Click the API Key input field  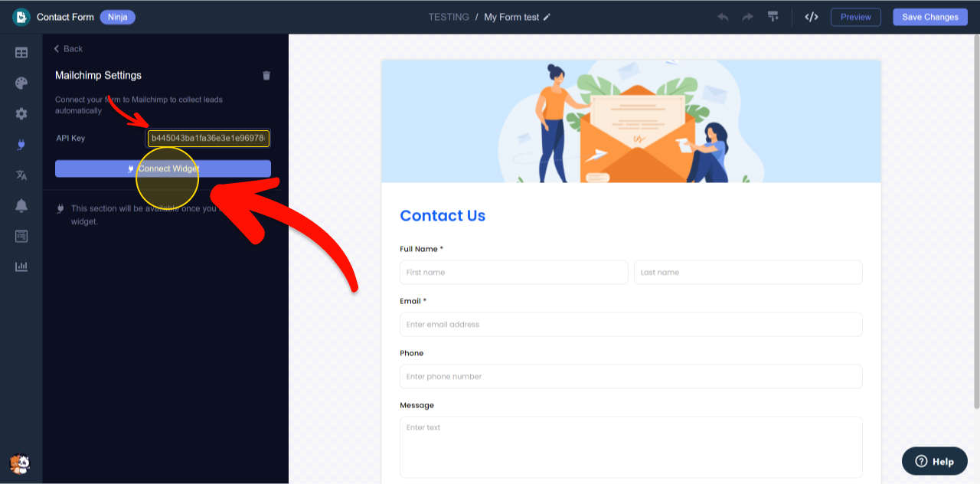208,139
